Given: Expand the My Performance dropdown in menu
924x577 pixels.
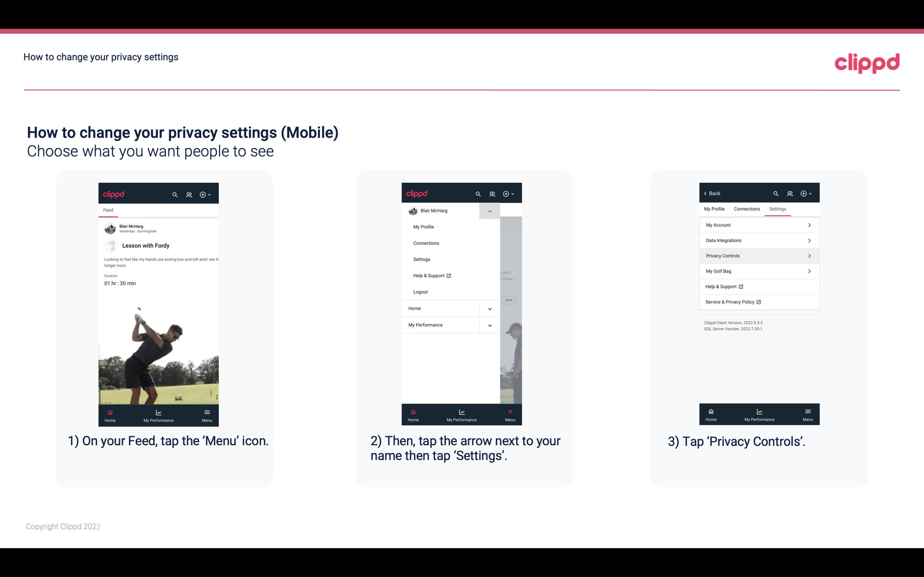Looking at the screenshot, I should pyautogui.click(x=490, y=325).
